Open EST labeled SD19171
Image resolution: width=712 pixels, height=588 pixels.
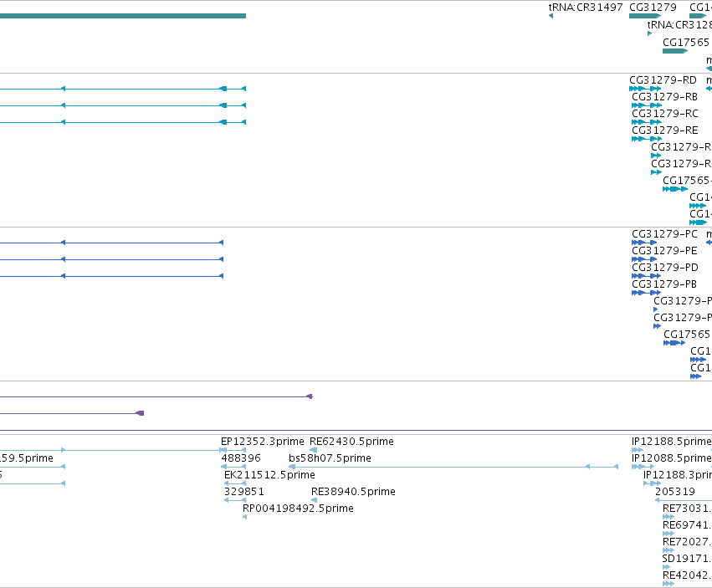click(x=687, y=559)
